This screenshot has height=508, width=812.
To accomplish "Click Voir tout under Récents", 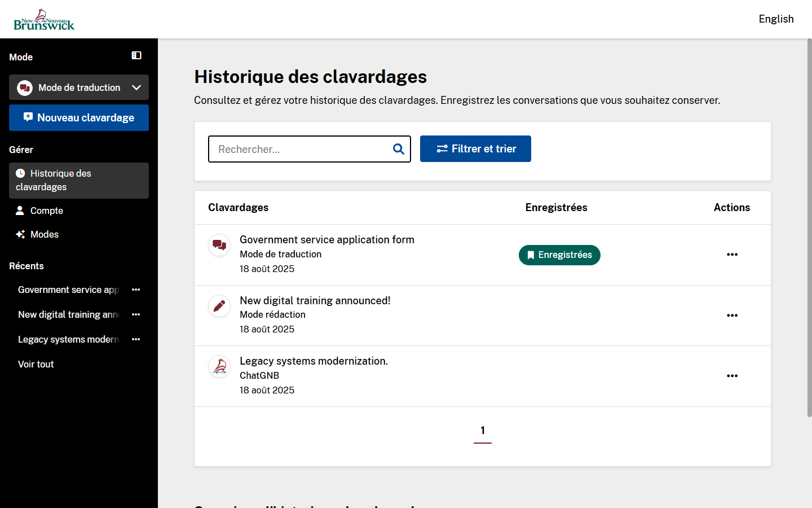I will coord(36,364).
